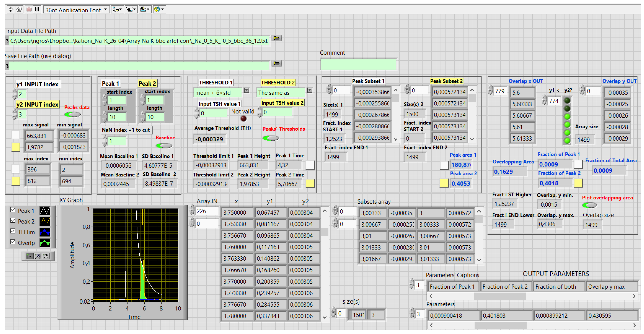Open the THRESHOLD 1 mean + 6×std dropdown
This screenshot has height=334, width=644.
point(246,90)
